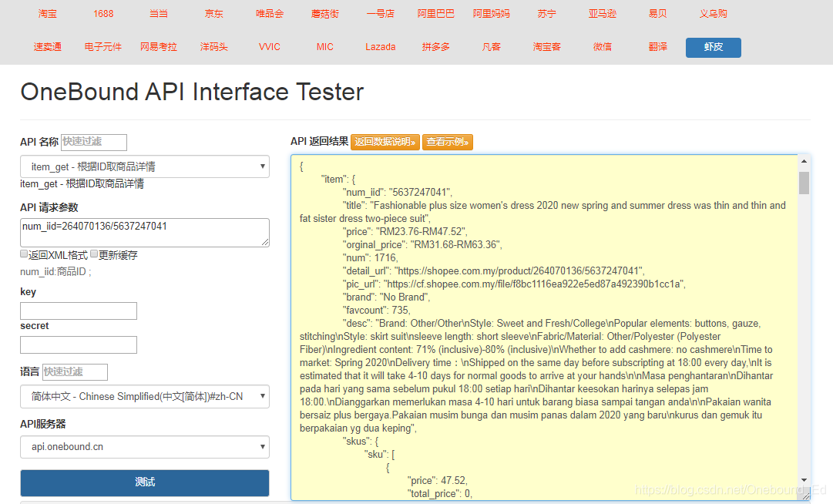
Task: Click the num_iid:商品ID hint text
Action: click(x=55, y=272)
